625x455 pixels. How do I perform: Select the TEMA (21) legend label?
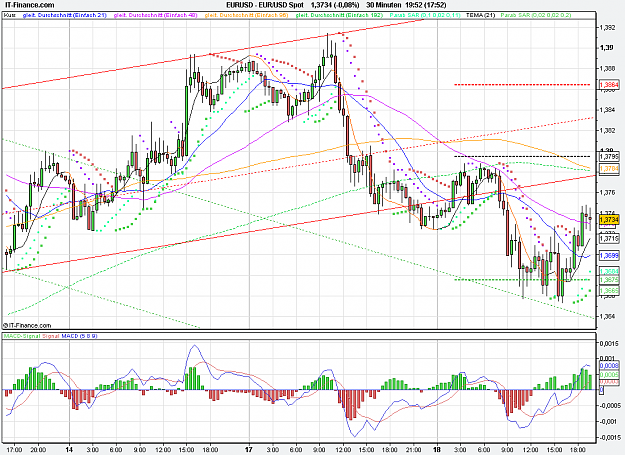click(x=480, y=15)
